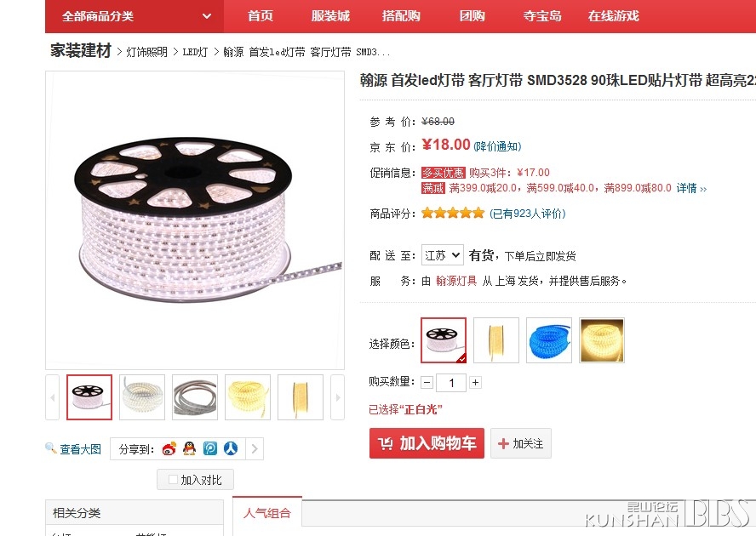This screenshot has width=756, height=536.
Task: Select the blue light color swatch
Action: [x=549, y=340]
